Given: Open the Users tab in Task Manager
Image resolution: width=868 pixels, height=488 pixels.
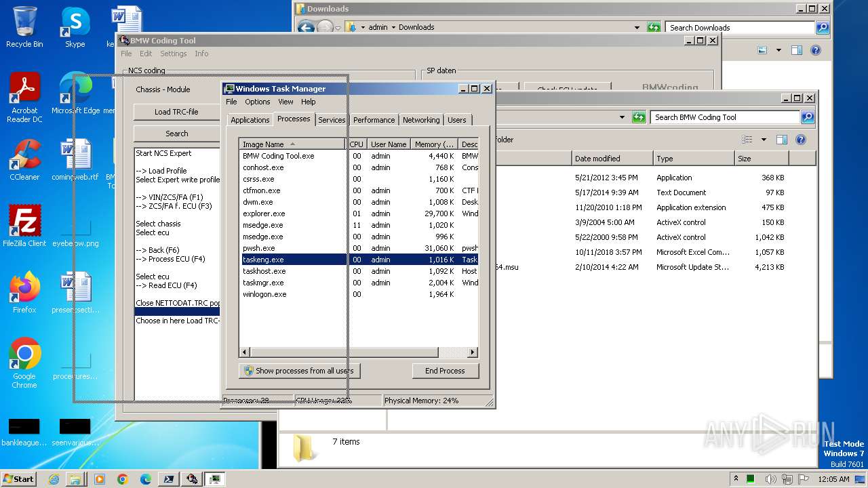Looking at the screenshot, I should pos(457,120).
